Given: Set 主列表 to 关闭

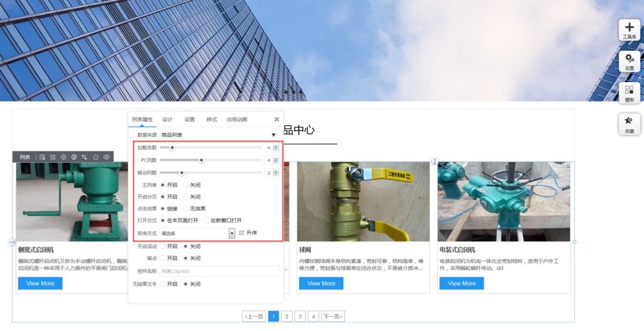Looking at the screenshot, I should coord(186,185).
